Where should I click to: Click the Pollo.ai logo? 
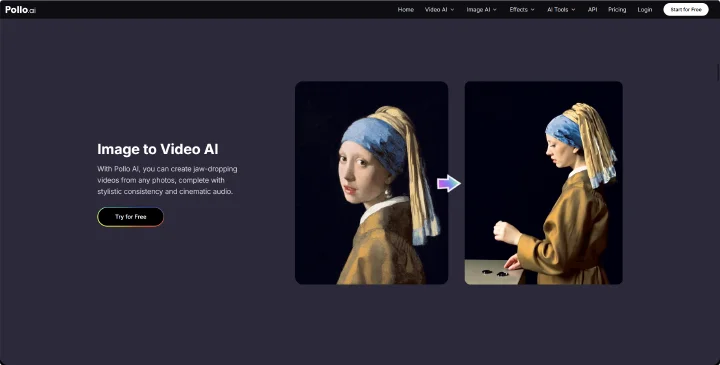pyautogui.click(x=20, y=10)
